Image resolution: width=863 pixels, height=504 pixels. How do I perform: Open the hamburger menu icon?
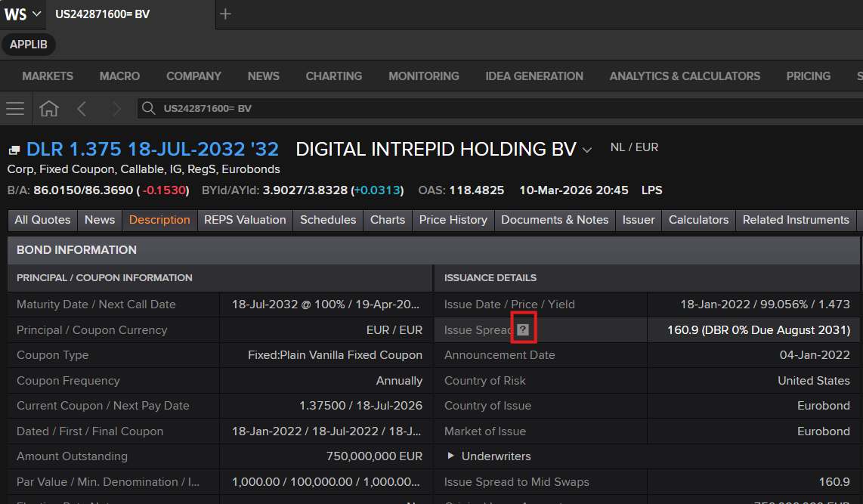15,108
